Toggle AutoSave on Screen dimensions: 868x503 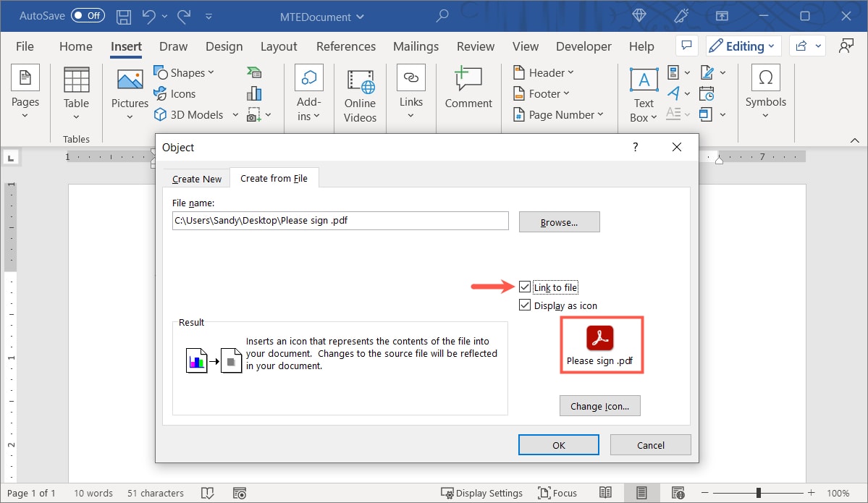point(87,15)
